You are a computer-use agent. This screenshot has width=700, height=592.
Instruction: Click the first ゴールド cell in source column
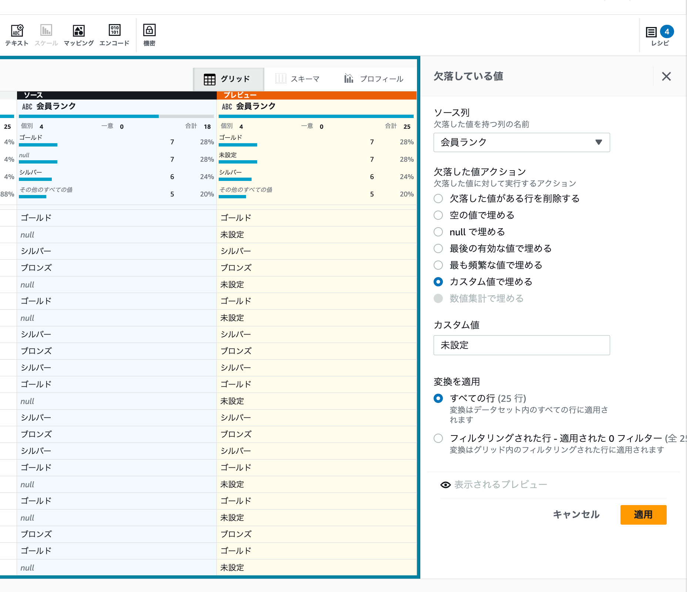[117, 218]
